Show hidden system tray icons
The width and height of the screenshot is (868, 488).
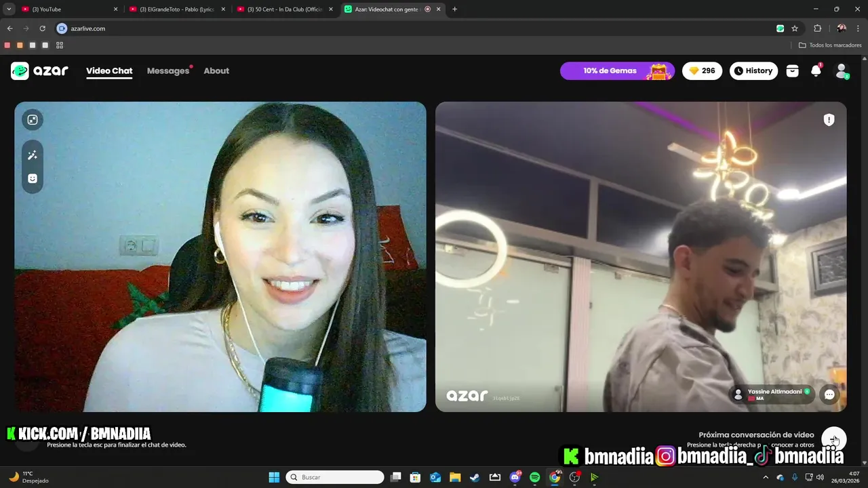pyautogui.click(x=766, y=477)
